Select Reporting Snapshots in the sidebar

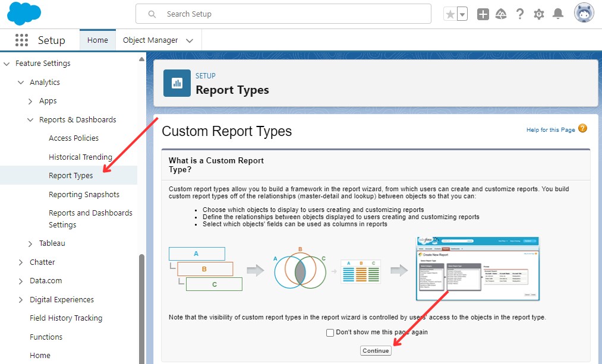(x=84, y=194)
